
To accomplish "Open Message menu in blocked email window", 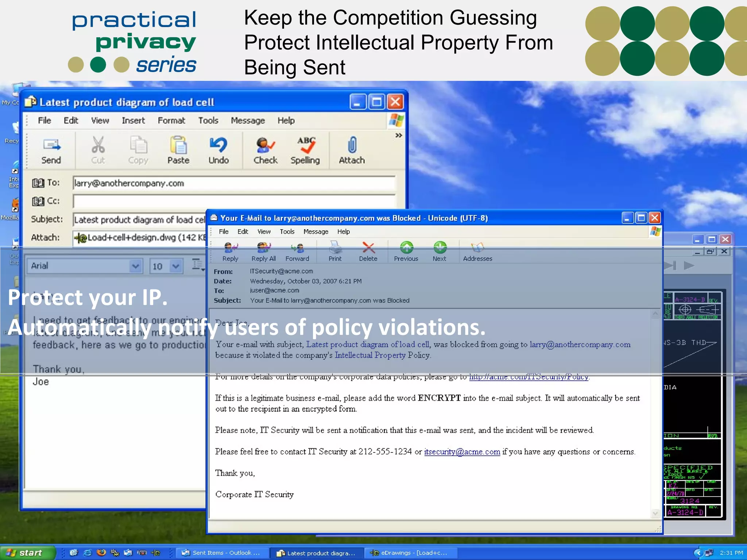I will pos(316,232).
